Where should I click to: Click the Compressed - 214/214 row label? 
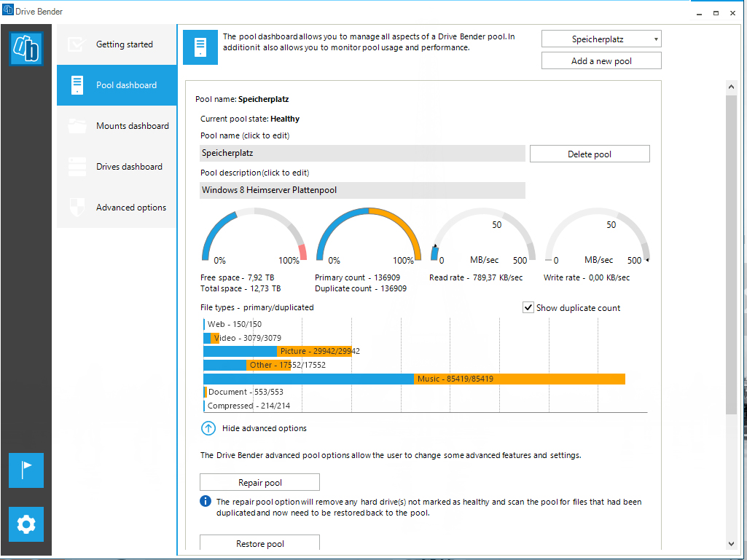point(249,406)
